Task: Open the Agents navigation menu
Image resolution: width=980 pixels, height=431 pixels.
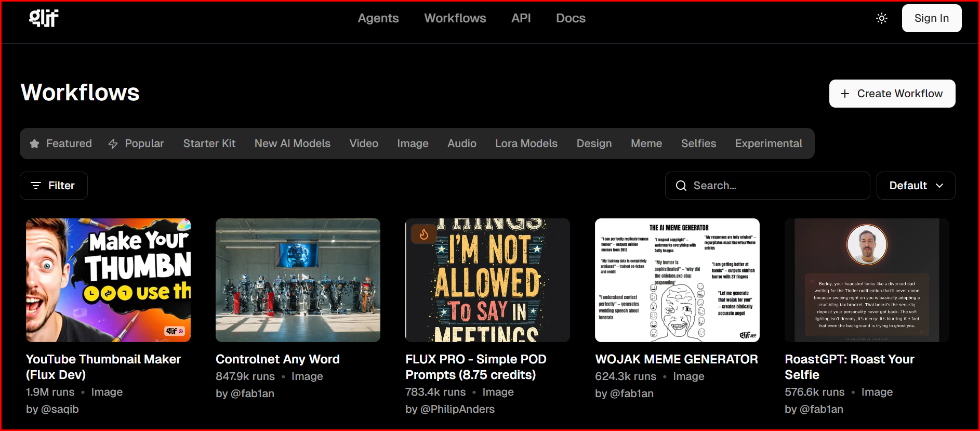Action: (x=378, y=18)
